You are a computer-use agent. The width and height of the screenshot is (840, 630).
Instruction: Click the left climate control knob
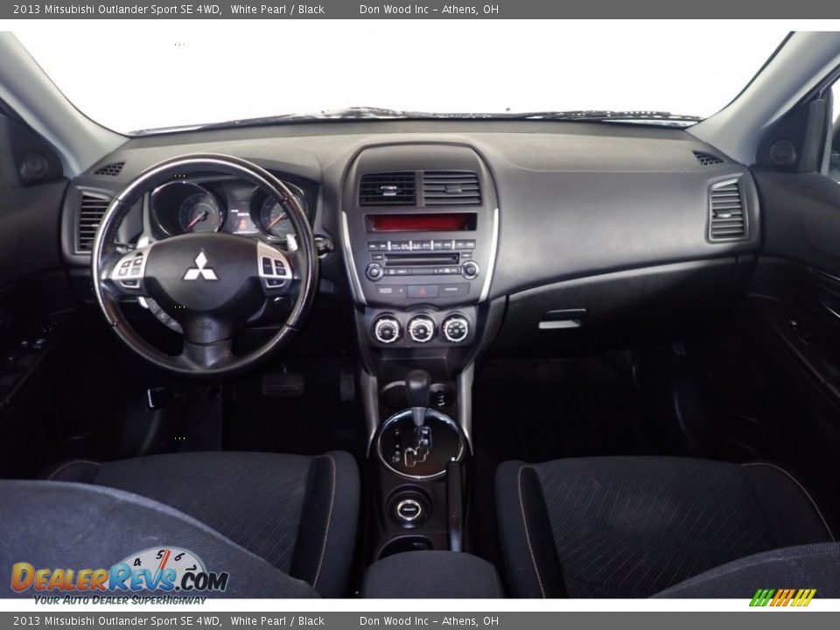tap(386, 329)
